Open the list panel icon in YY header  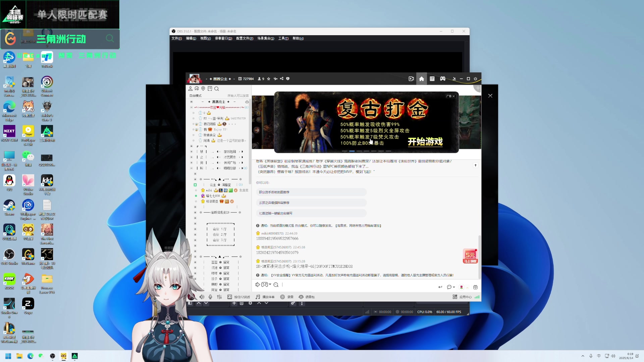pyautogui.click(x=432, y=79)
